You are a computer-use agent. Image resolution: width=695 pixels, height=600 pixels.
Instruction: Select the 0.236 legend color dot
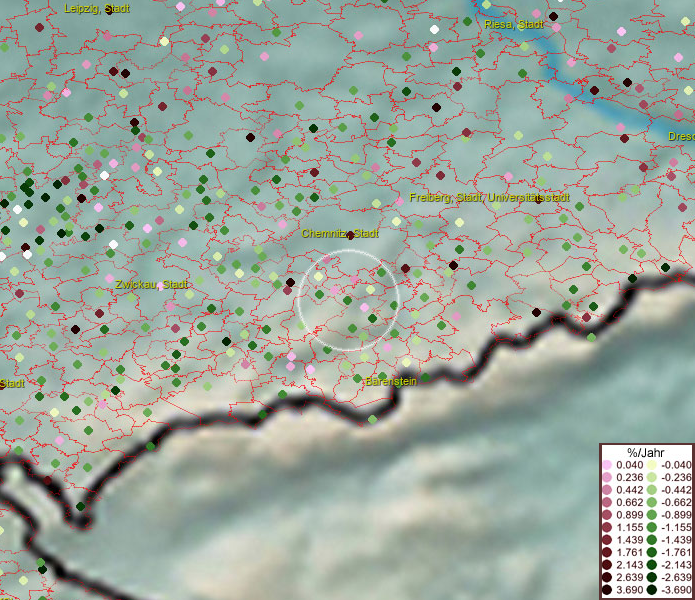[x=607, y=477]
